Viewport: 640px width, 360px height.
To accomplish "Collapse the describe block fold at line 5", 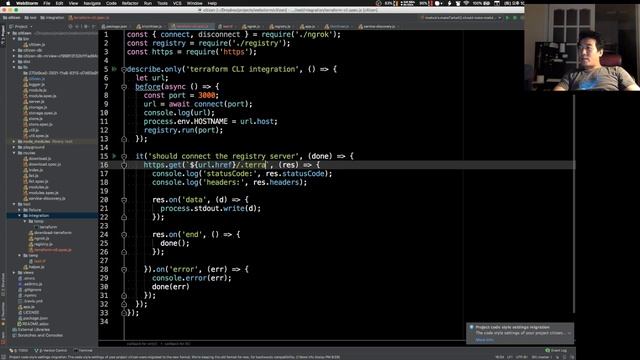I will (124, 69).
